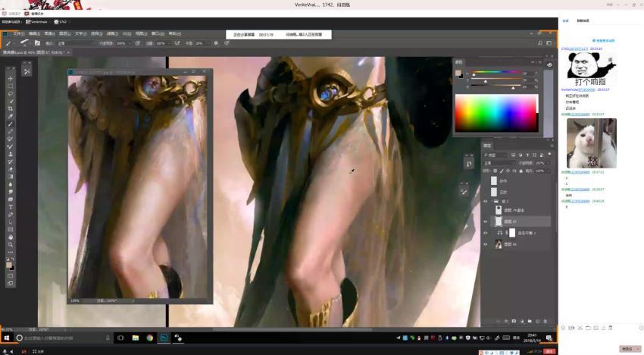
Task: Select the Eyedropper tool
Action: [x=11, y=116]
